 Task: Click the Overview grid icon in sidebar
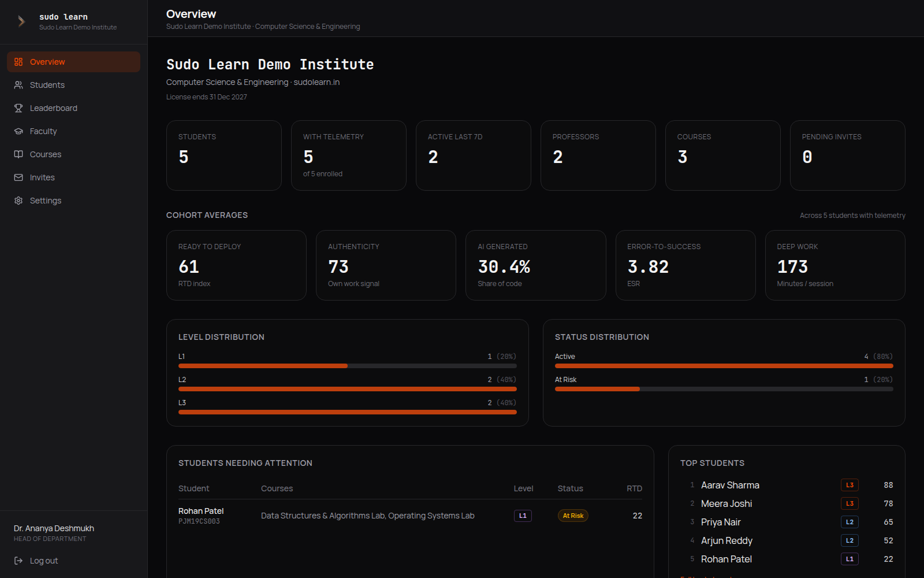[x=18, y=62]
